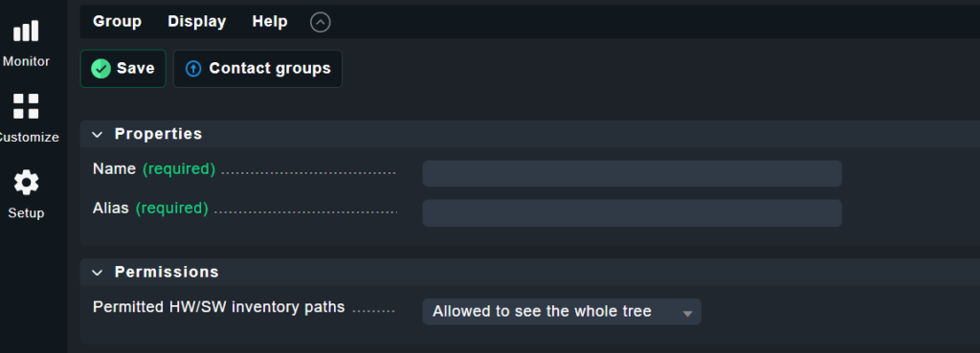Open the Display menu
The height and width of the screenshot is (353, 980).
[197, 22]
